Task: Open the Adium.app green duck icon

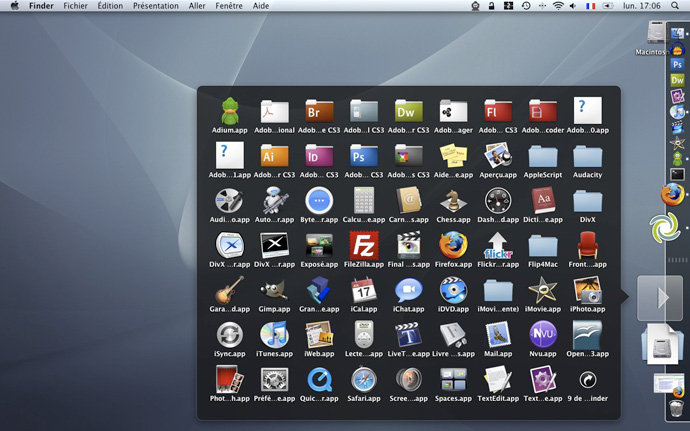Action: (x=229, y=111)
